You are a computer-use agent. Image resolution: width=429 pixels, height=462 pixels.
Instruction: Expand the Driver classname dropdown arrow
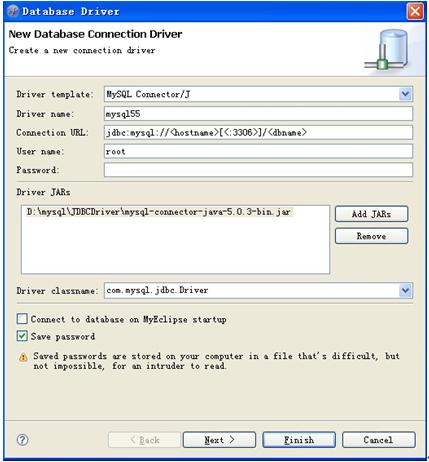coord(405,290)
